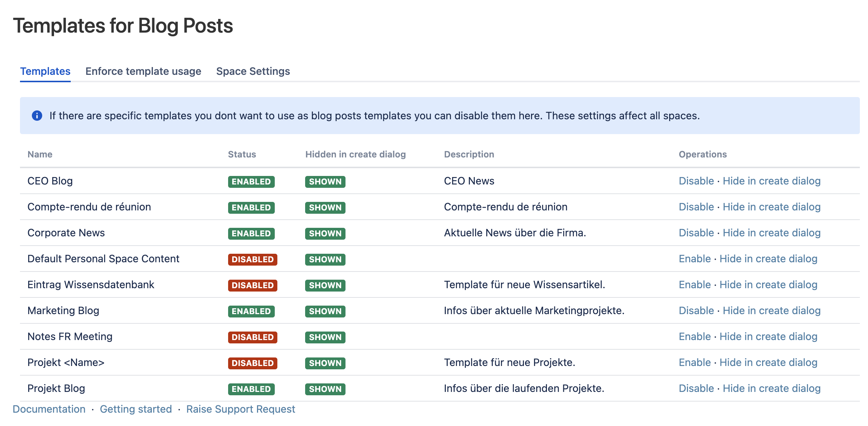
Task: Disable the Corporate News template
Action: (696, 233)
